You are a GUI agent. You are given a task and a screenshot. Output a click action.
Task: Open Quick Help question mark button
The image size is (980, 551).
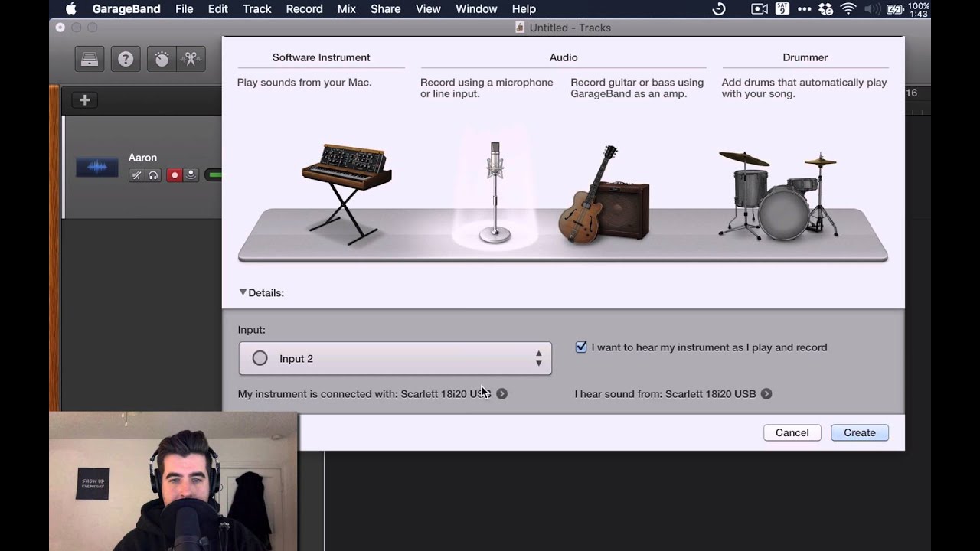point(126,59)
